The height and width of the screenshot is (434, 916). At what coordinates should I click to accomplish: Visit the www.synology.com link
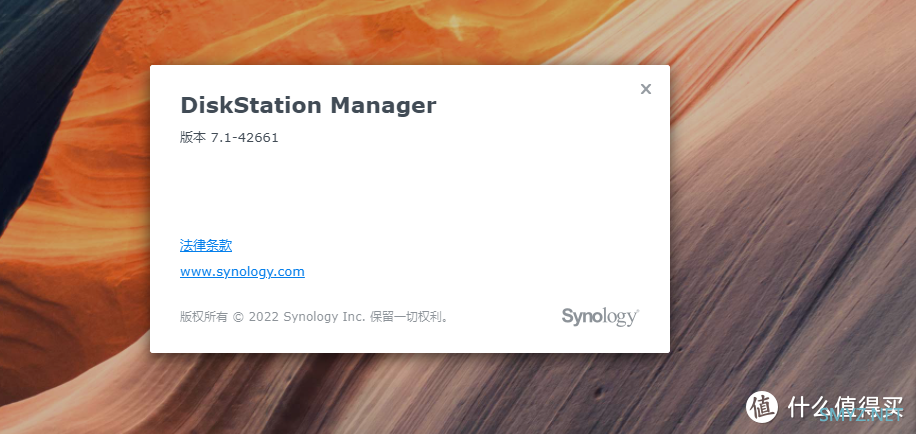click(242, 272)
